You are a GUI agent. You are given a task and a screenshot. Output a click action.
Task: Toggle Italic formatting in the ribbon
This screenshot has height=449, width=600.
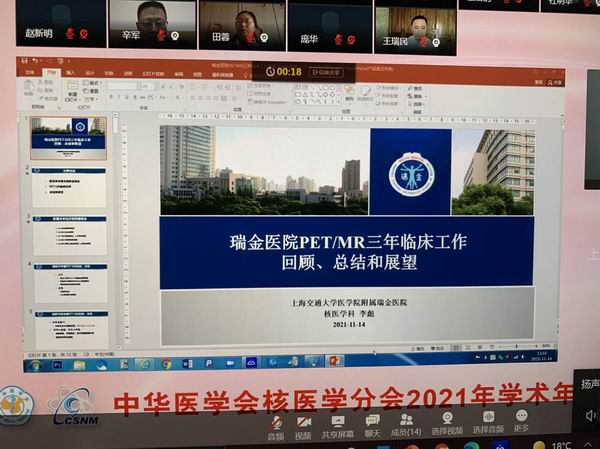pos(119,98)
